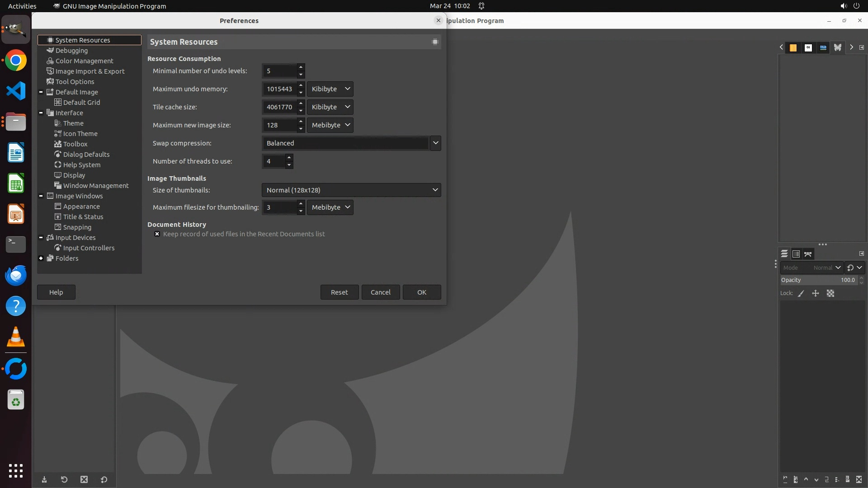This screenshot has height=488, width=868.
Task: Toggle the lock alpha channel icon
Action: point(830,293)
